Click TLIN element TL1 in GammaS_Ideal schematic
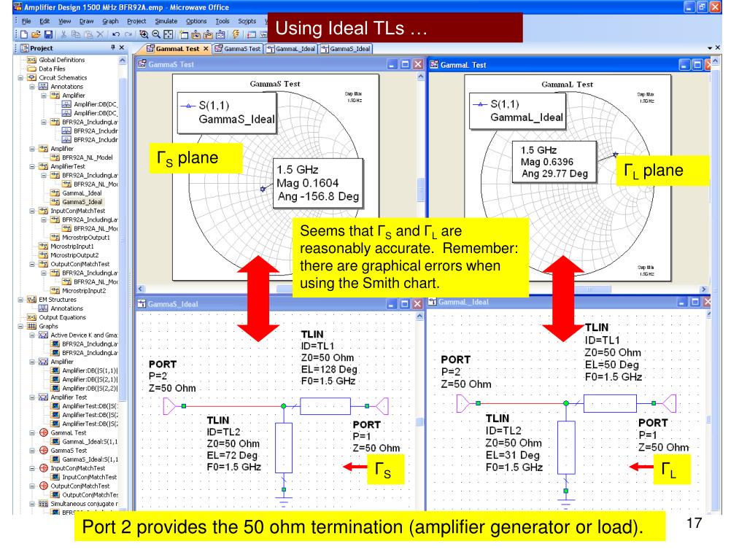Screen dimensions: 747x560 325,406
